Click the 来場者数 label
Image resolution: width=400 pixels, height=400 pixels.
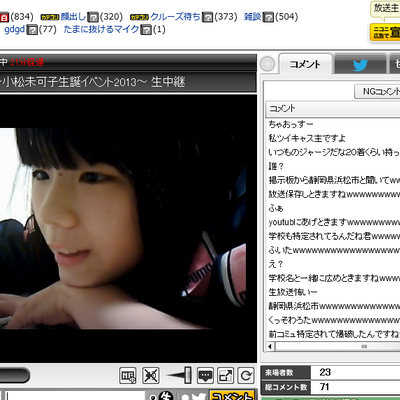click(279, 372)
